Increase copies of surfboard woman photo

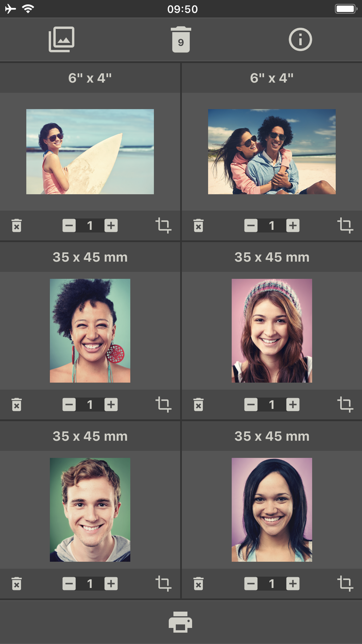click(x=111, y=225)
